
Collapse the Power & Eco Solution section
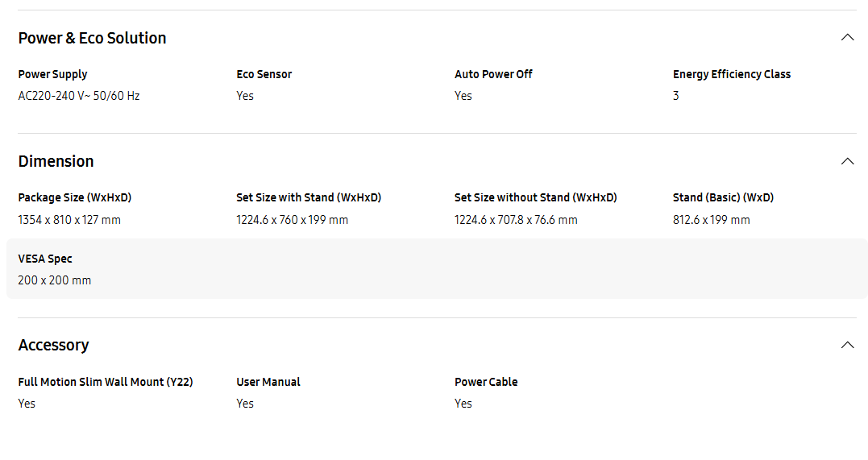point(847,38)
